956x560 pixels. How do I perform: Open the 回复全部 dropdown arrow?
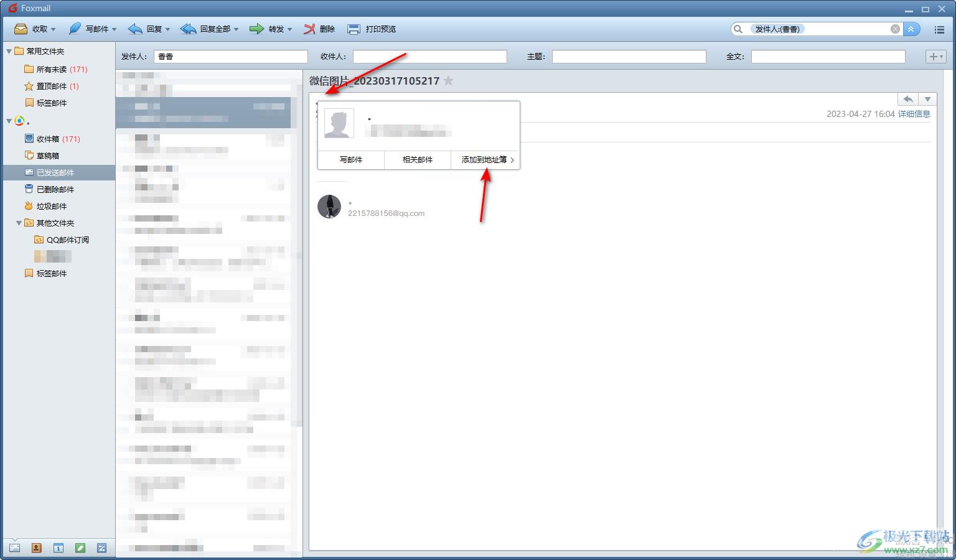pos(237,29)
